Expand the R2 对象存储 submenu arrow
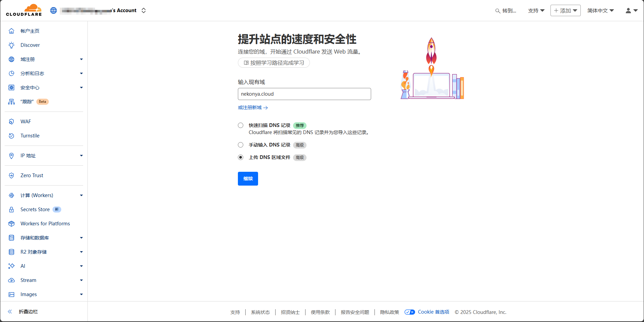Viewport: 644px width, 322px height. coord(81,252)
